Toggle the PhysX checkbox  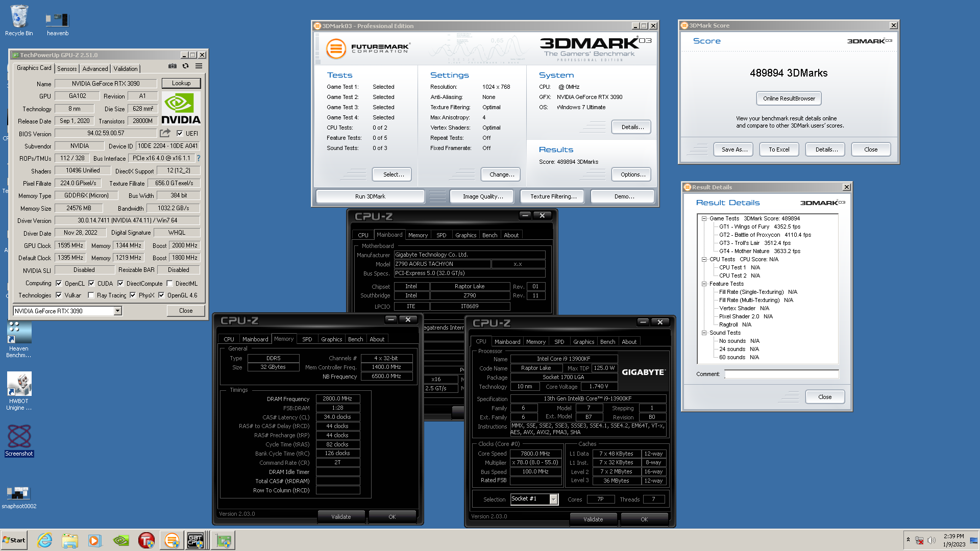(133, 295)
